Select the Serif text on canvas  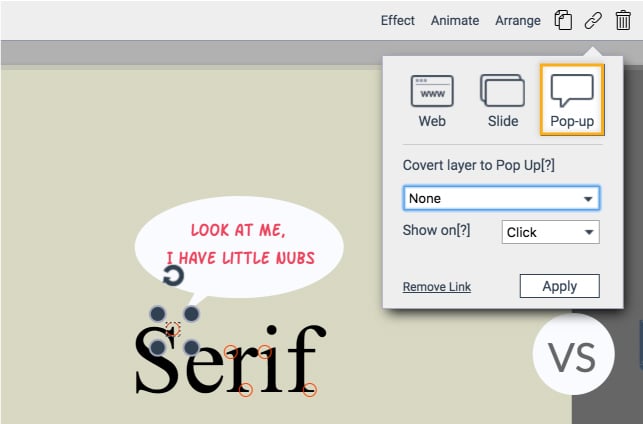click(x=230, y=359)
